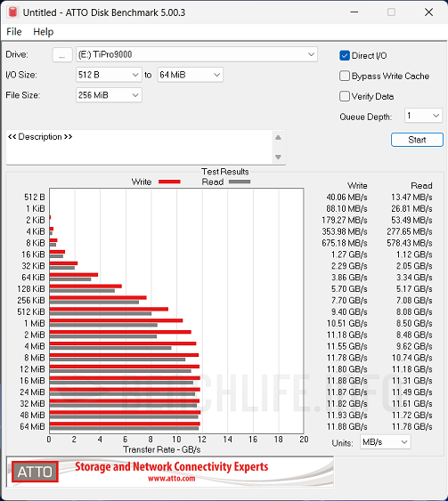448x501 pixels.
Task: Close the ATTO Disk Benchmark window
Action: 428,12
